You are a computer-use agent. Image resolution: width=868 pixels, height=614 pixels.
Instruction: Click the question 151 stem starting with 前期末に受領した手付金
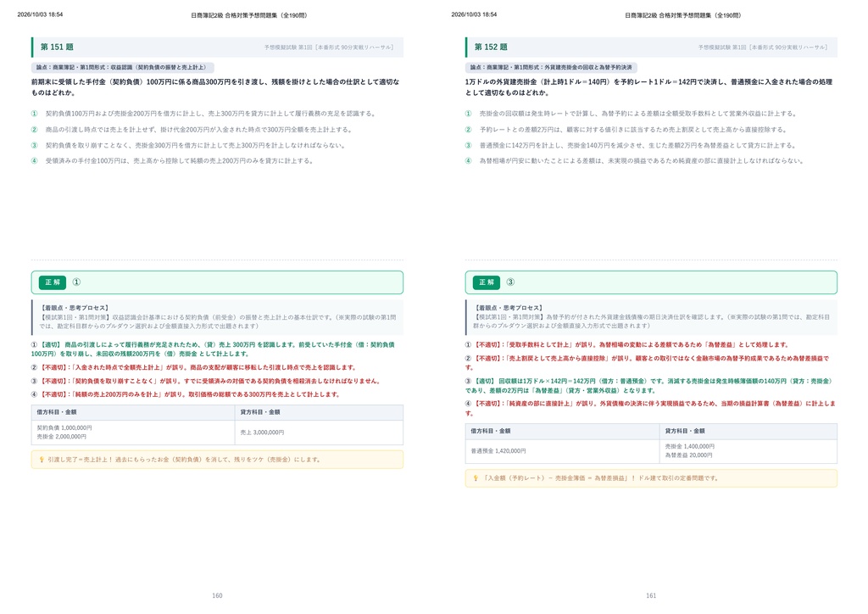tap(216, 87)
